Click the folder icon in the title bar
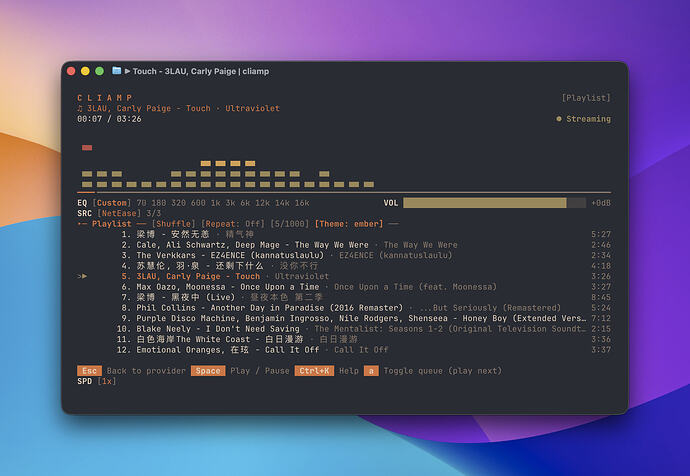Screen dimensions: 690x476 point(117,70)
